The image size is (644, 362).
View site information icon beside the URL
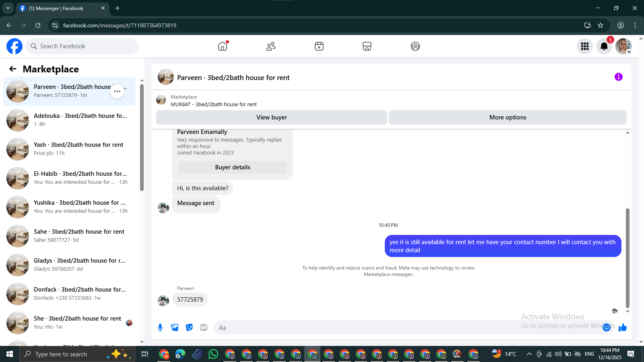point(55,25)
